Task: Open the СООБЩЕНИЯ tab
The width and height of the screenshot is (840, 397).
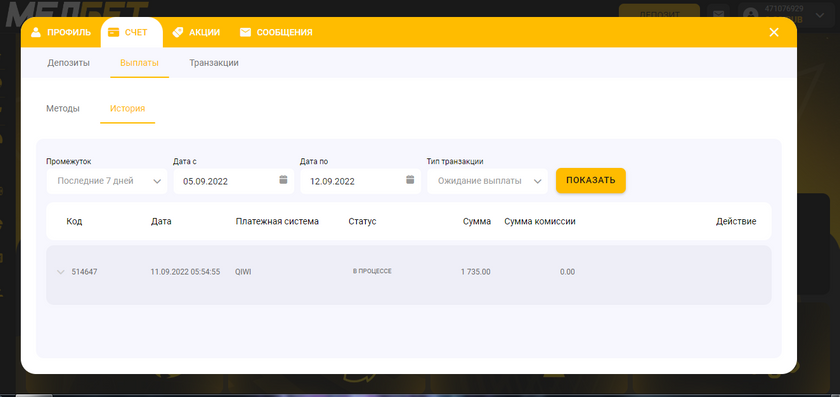Action: pyautogui.click(x=276, y=32)
